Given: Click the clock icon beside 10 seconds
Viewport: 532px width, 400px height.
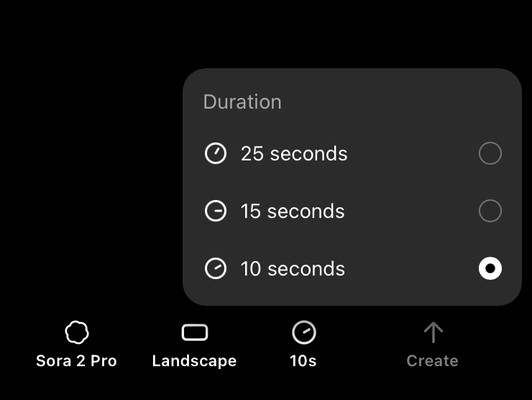Looking at the screenshot, I should pos(216,268).
